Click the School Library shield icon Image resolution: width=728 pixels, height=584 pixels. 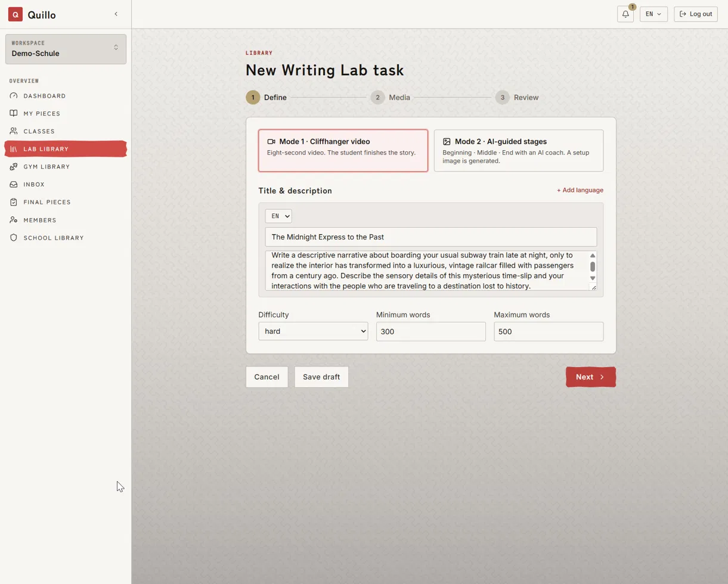click(x=14, y=238)
